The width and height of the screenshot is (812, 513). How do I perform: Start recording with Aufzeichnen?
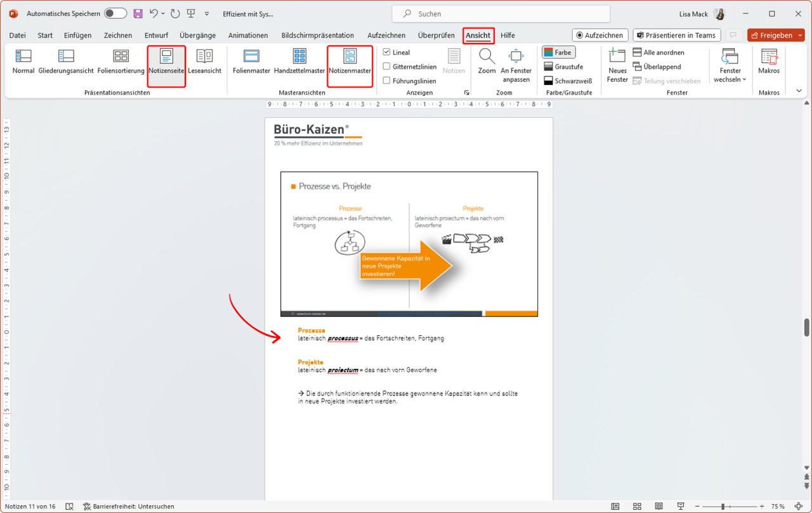click(599, 35)
